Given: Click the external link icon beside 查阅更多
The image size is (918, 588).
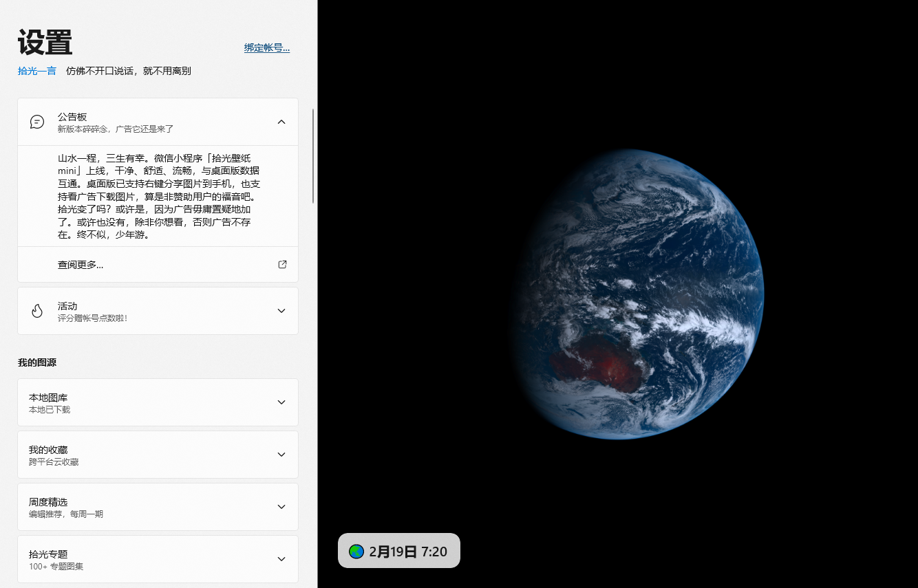Looking at the screenshot, I should click(282, 264).
